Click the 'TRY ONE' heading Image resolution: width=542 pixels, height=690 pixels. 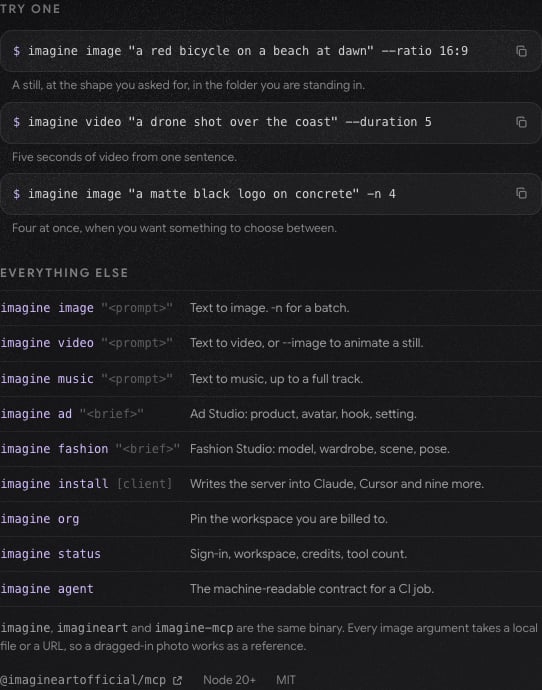pyautogui.click(x=30, y=9)
